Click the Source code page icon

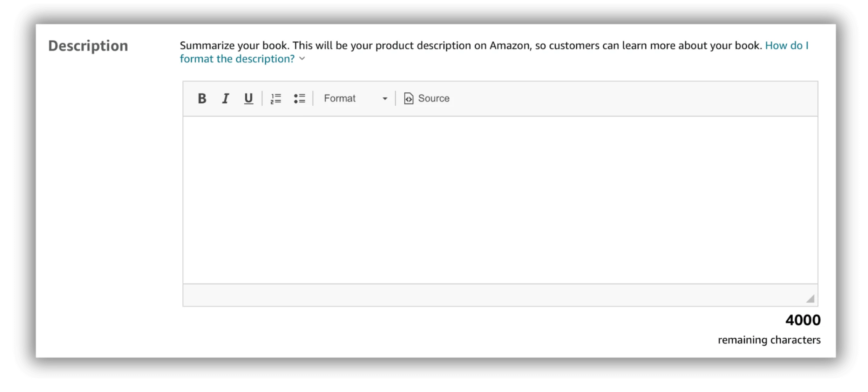pos(408,99)
